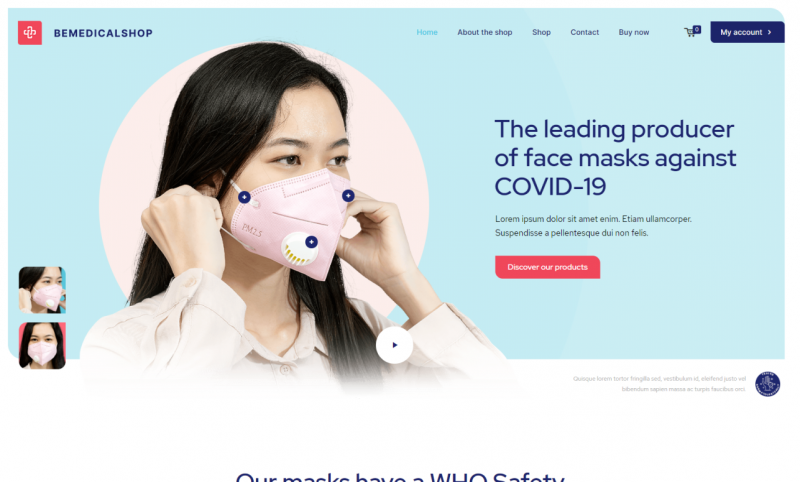Click the Buy now menu link
The height and width of the screenshot is (482, 800).
[634, 32]
